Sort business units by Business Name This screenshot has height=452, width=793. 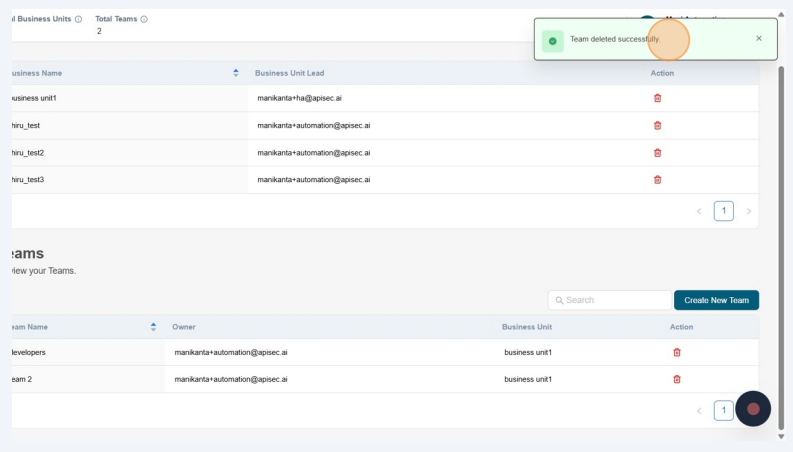coord(236,73)
